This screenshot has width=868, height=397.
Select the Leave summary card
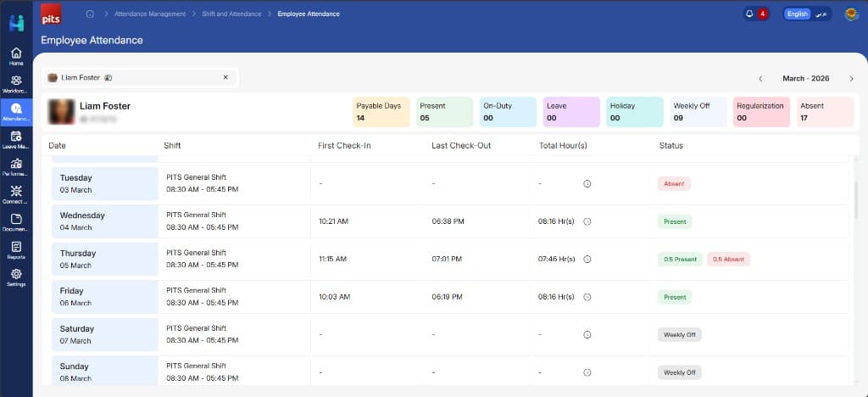pyautogui.click(x=571, y=112)
